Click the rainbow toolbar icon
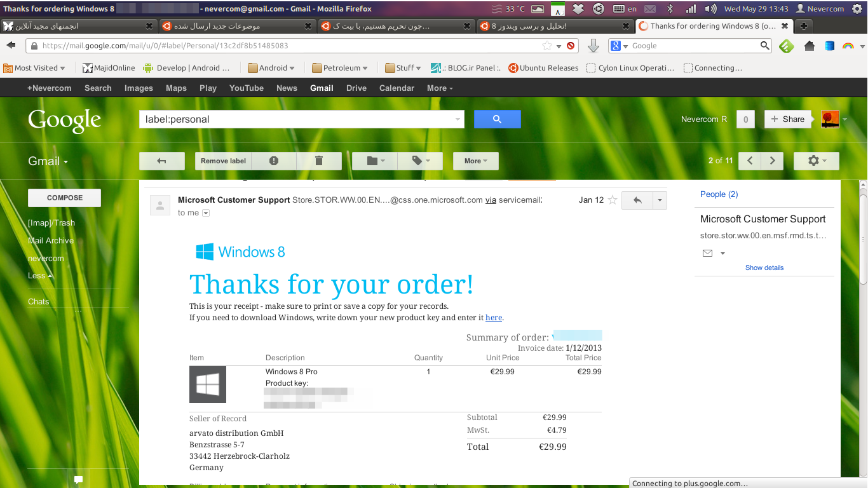 848,46
